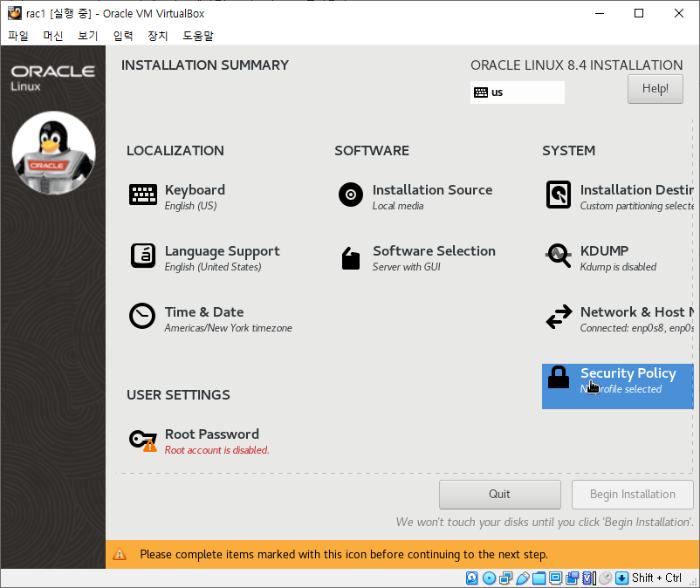Open the 입력 menu
The width and height of the screenshot is (700, 588).
(x=123, y=36)
